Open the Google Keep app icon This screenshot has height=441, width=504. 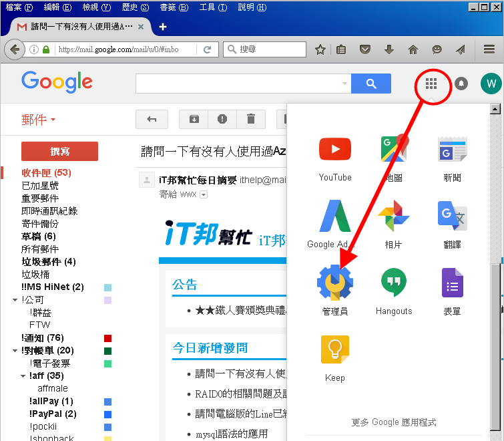[335, 349]
